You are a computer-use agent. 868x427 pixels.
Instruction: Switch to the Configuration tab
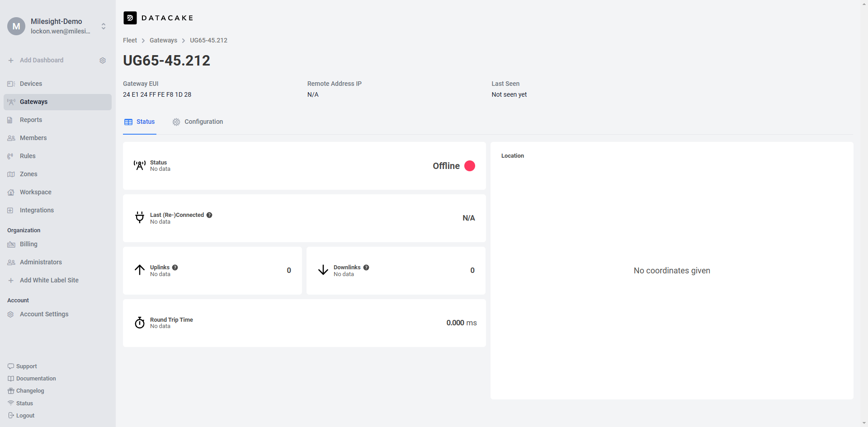198,122
